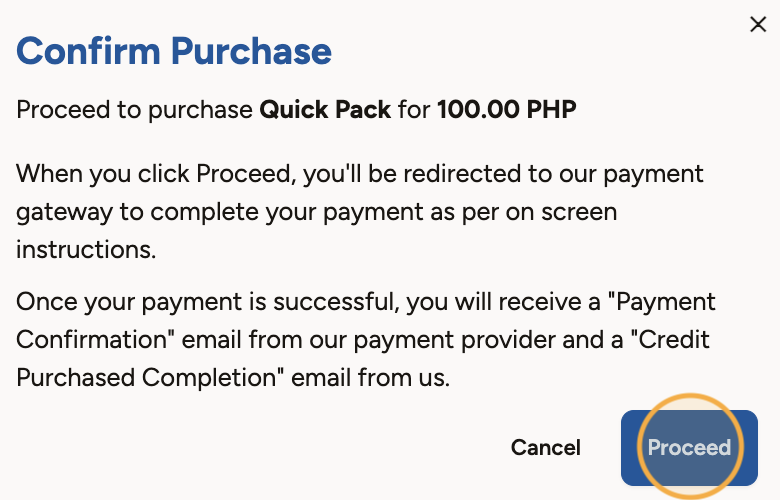Choose Cancel beside the Proceed button

546,448
